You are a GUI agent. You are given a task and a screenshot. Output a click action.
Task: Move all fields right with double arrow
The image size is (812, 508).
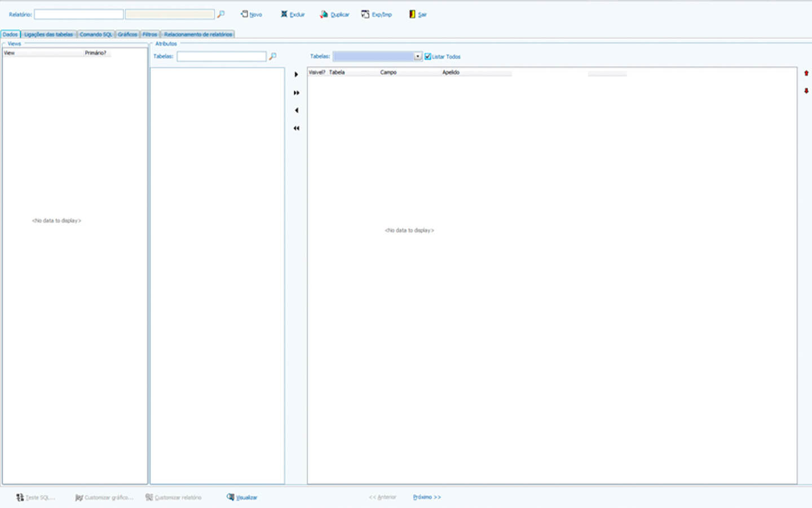pyautogui.click(x=296, y=93)
